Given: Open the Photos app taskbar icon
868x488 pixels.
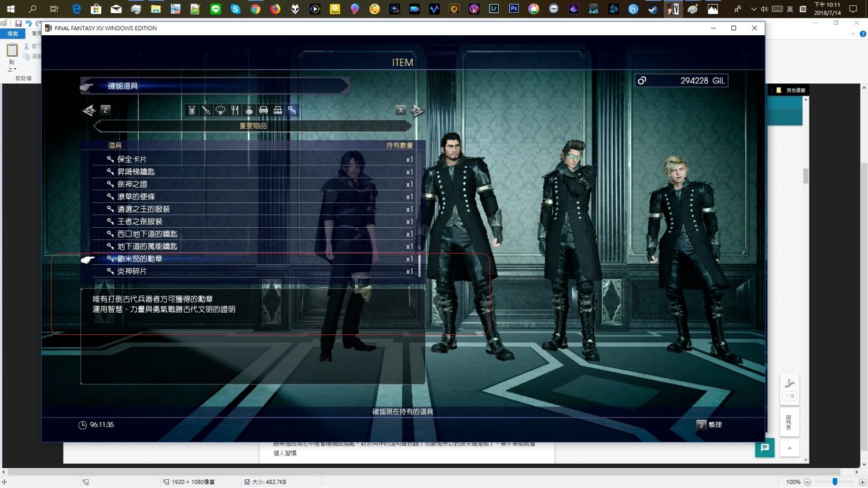Looking at the screenshot, I should pos(713,9).
